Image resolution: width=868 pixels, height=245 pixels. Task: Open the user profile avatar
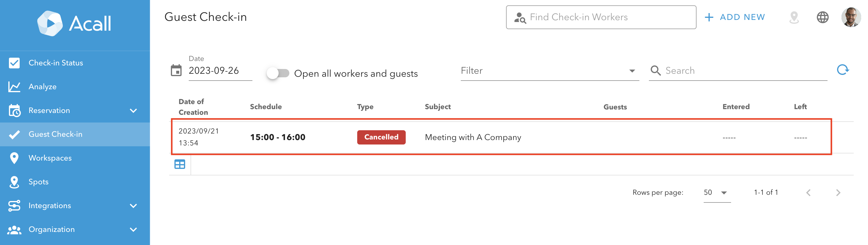pyautogui.click(x=851, y=17)
